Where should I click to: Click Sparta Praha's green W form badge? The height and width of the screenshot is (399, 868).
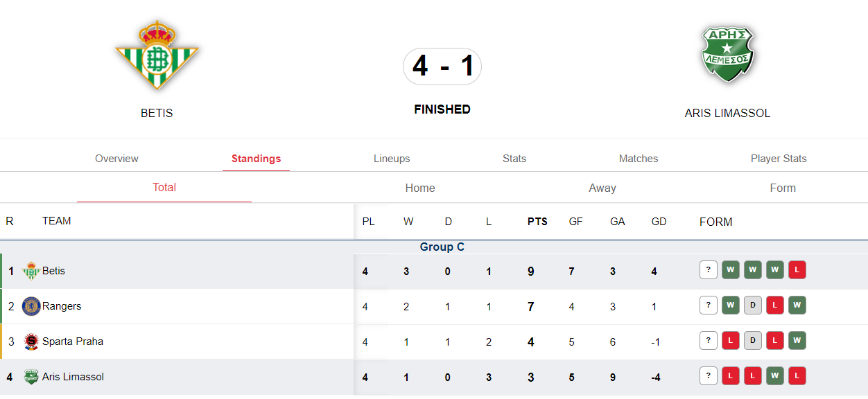click(x=797, y=341)
